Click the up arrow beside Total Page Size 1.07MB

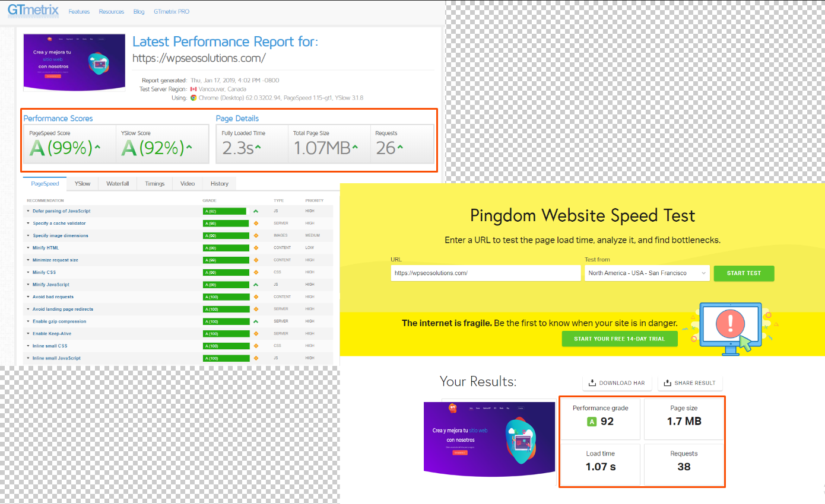tap(355, 146)
